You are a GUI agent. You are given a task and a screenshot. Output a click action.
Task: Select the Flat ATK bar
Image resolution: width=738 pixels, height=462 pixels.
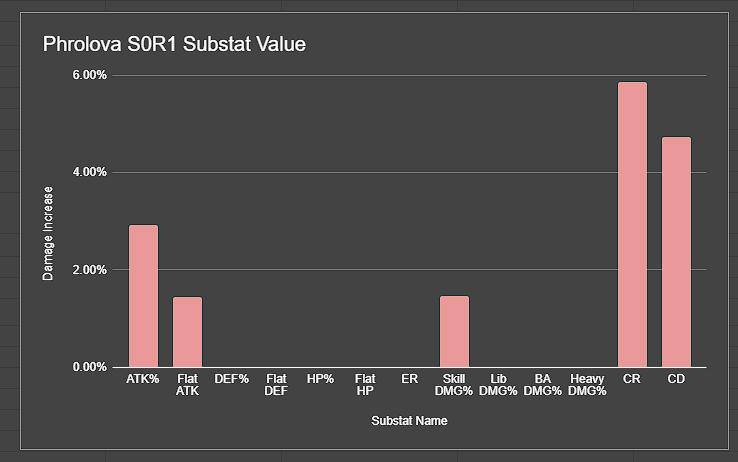(187, 332)
